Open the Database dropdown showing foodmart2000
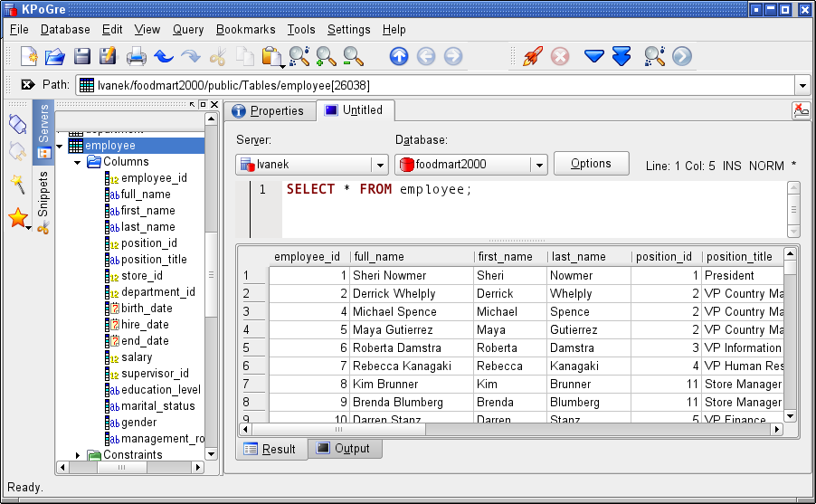This screenshot has height=504, width=816. pos(538,165)
